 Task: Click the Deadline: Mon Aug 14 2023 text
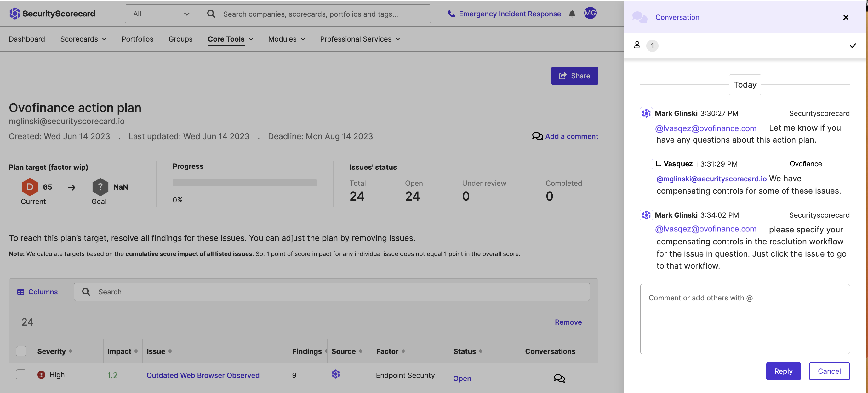pyautogui.click(x=320, y=136)
